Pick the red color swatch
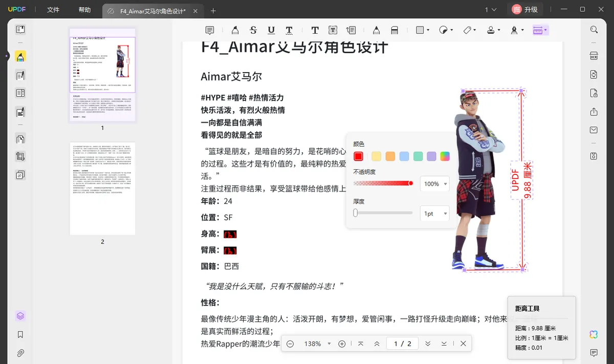 [x=359, y=156]
